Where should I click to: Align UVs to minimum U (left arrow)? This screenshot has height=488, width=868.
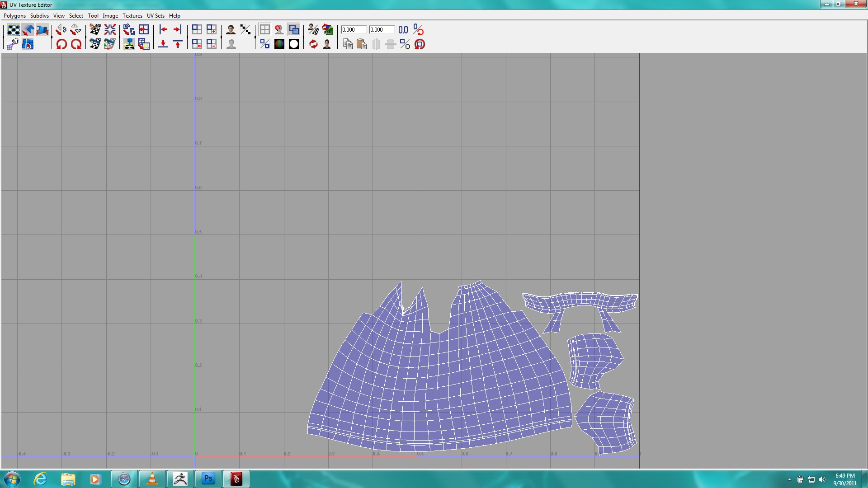point(163,30)
